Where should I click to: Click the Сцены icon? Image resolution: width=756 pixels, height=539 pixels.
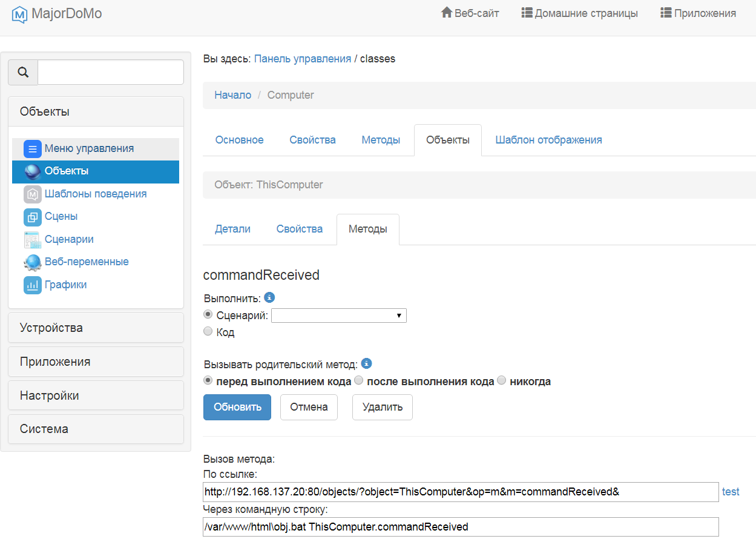click(33, 217)
